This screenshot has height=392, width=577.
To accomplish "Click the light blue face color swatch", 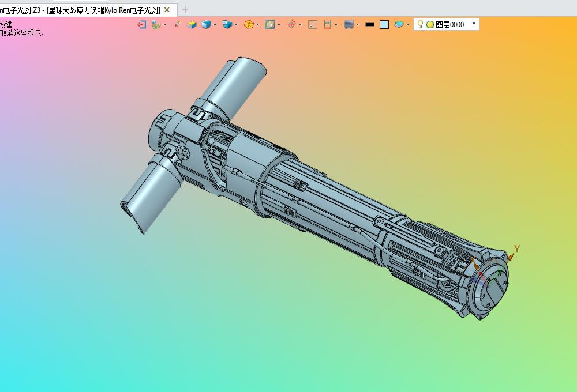I will 384,25.
